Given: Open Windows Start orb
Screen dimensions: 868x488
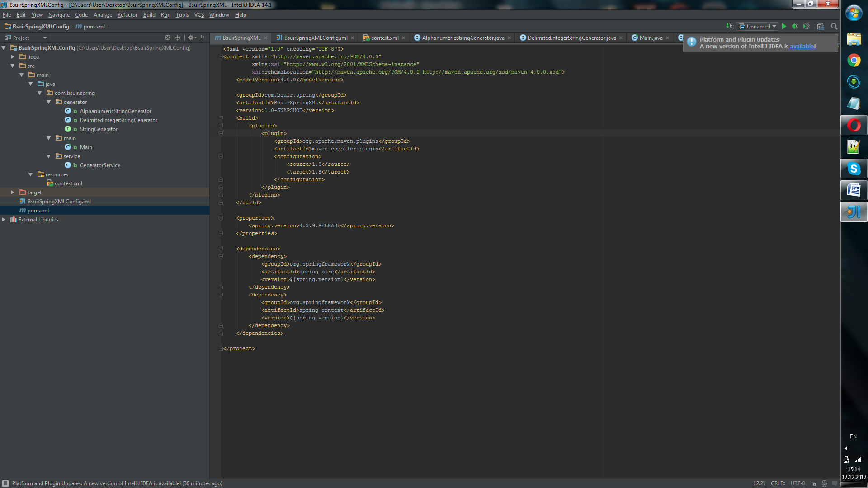Looking at the screenshot, I should (x=854, y=14).
